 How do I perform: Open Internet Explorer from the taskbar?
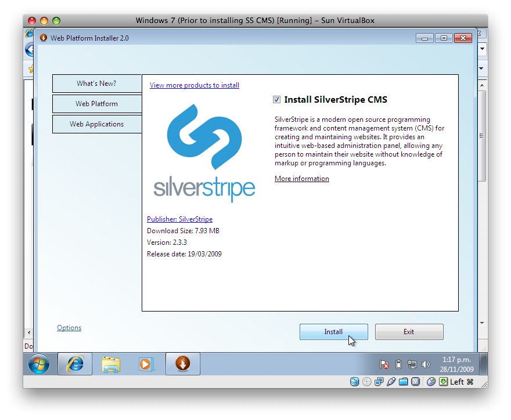(x=75, y=364)
